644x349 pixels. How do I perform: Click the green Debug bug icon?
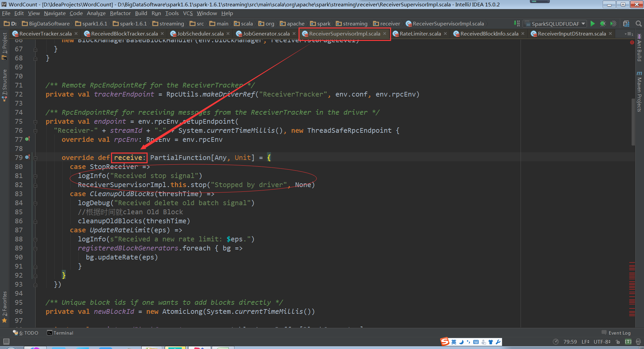tap(603, 23)
